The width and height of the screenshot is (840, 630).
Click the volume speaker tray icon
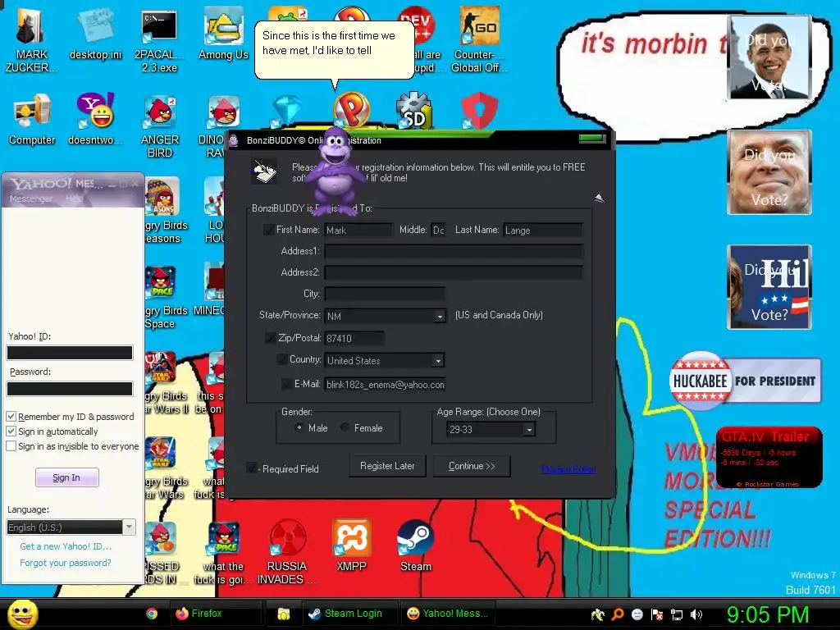tap(696, 614)
